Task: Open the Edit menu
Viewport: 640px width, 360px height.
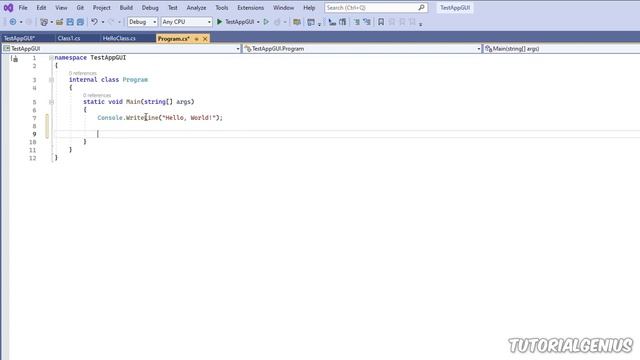Action: tap(41, 8)
